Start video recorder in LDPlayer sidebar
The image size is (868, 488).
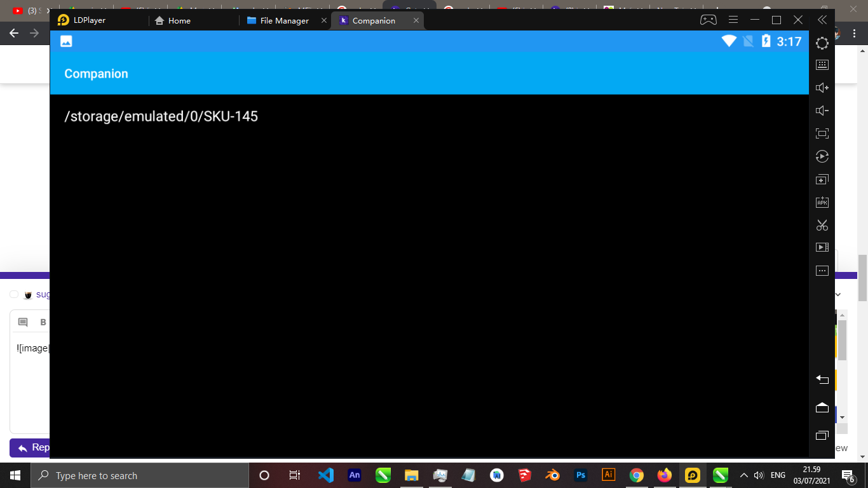tap(822, 247)
